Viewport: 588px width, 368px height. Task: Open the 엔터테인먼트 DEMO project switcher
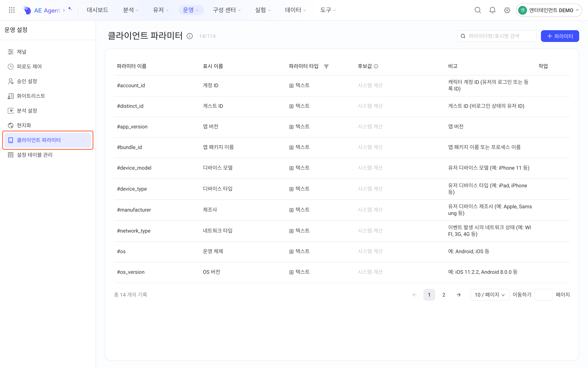[x=549, y=10]
